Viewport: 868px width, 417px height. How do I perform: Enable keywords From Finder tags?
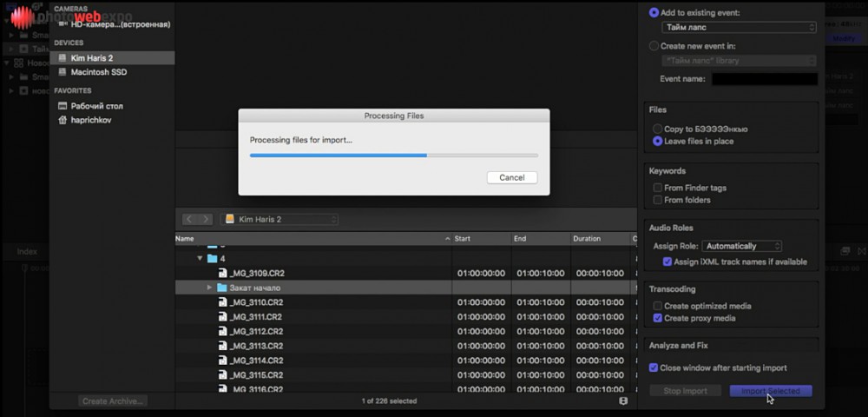[658, 188]
